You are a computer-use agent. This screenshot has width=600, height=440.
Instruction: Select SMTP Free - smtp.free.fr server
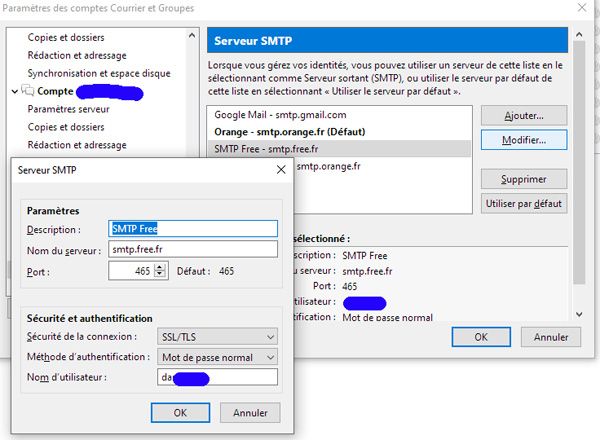pyautogui.click(x=339, y=149)
